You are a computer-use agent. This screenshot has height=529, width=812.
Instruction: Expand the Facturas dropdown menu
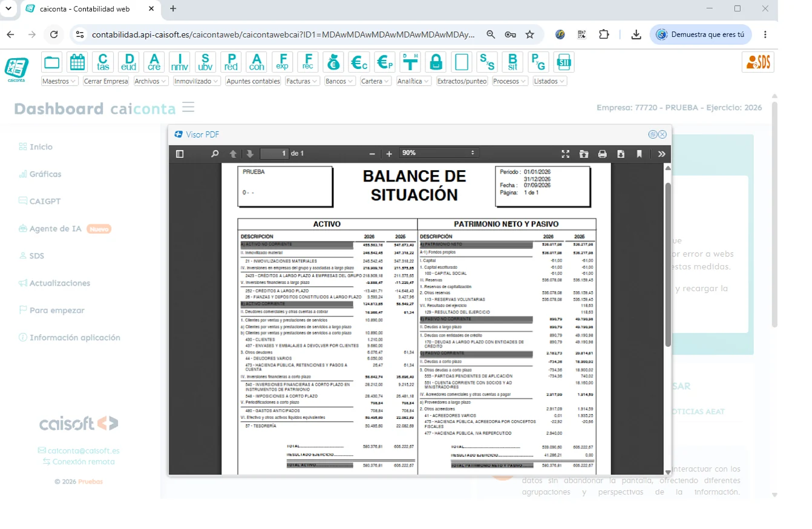[x=302, y=81]
